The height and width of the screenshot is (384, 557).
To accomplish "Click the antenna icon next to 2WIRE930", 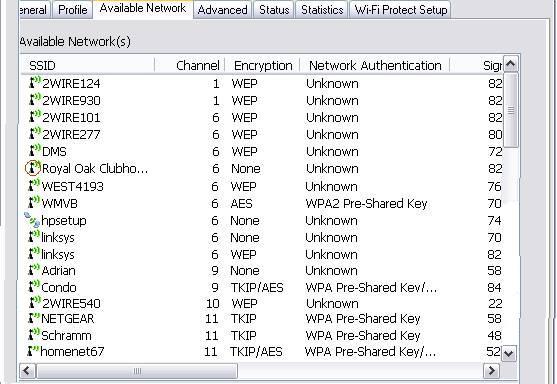I will pos(34,99).
